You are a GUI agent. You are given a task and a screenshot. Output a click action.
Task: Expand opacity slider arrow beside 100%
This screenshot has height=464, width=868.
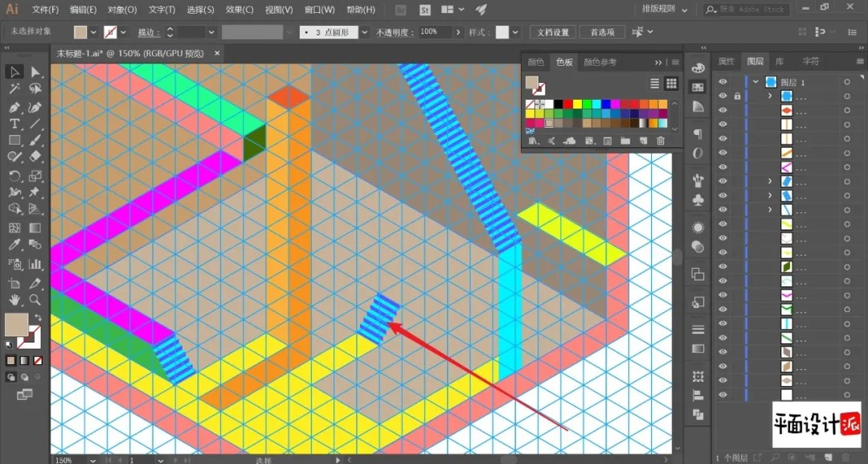[458, 32]
